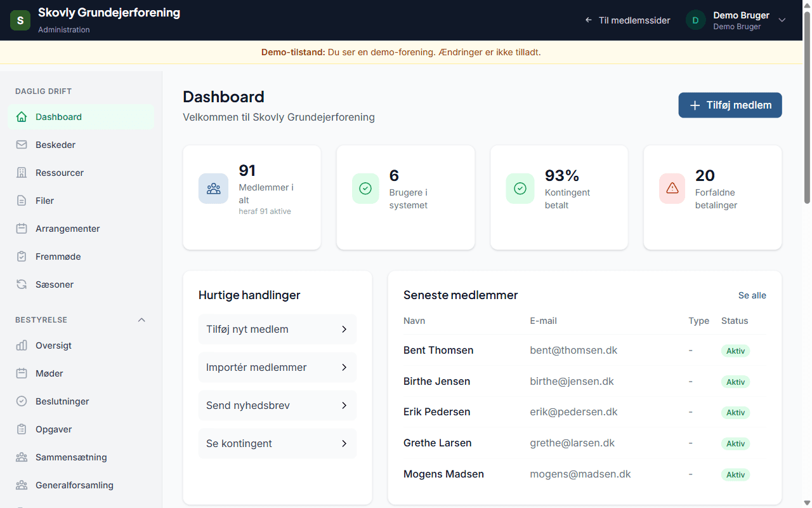Click the check icon on Kontingent betalt card

(520, 189)
